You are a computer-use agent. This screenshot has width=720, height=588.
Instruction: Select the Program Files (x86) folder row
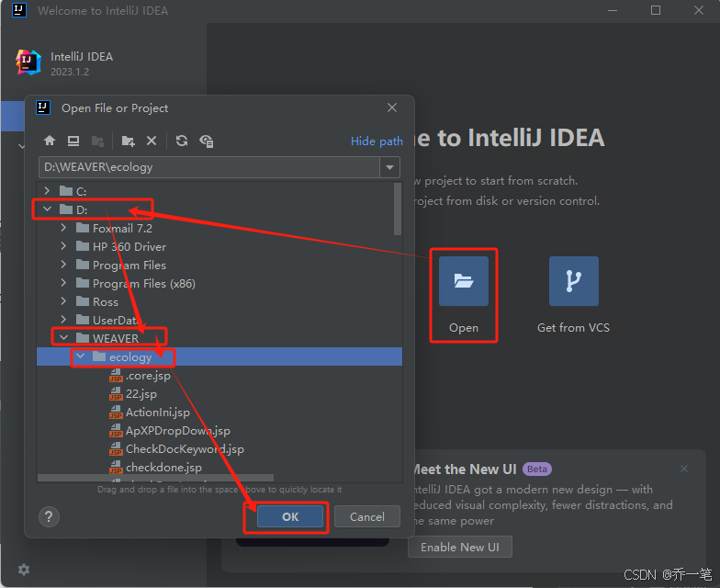(219, 283)
